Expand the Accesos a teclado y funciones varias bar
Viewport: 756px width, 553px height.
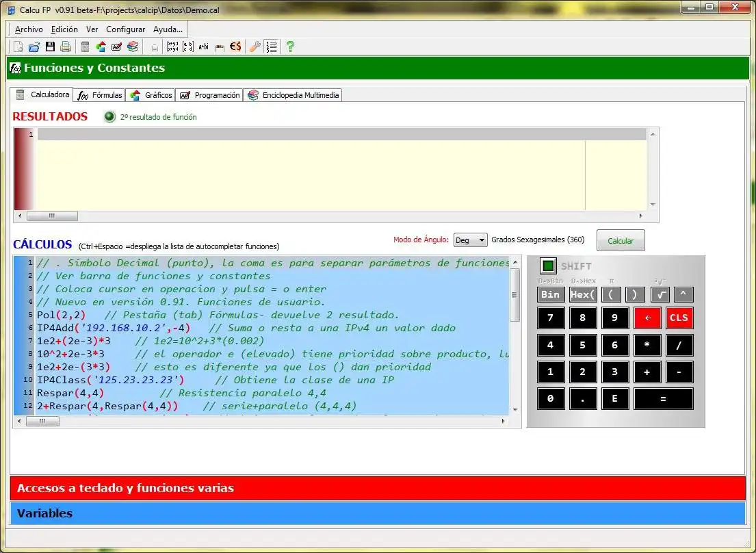pyautogui.click(x=378, y=488)
